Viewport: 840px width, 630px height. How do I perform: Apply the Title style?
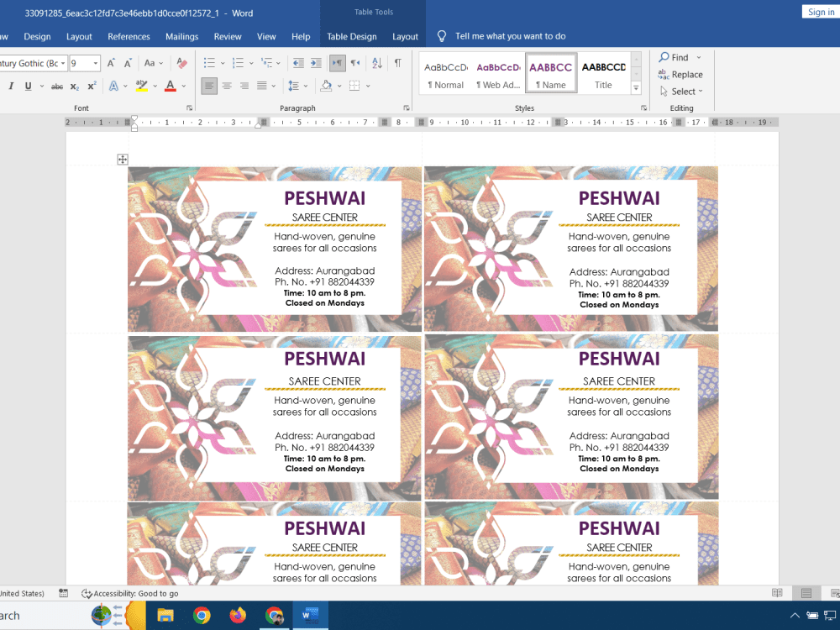tap(603, 74)
